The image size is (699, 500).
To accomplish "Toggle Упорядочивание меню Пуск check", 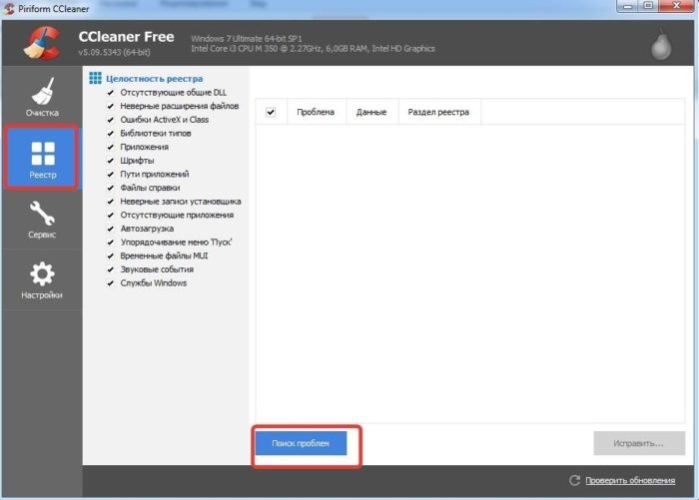I will coord(111,242).
